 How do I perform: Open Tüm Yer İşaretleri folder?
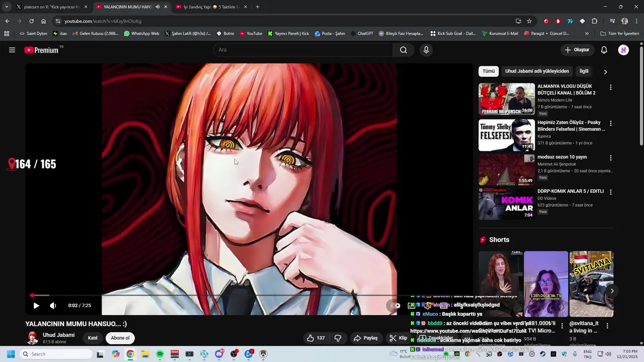[619, 34]
